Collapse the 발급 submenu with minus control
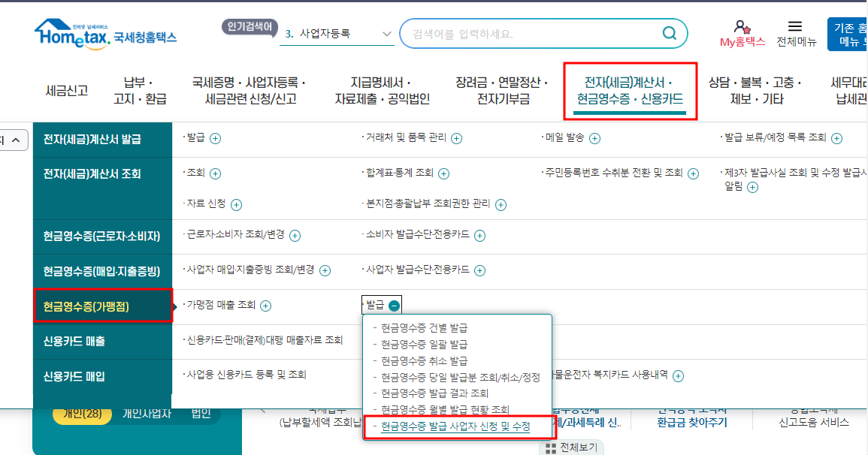 396,304
